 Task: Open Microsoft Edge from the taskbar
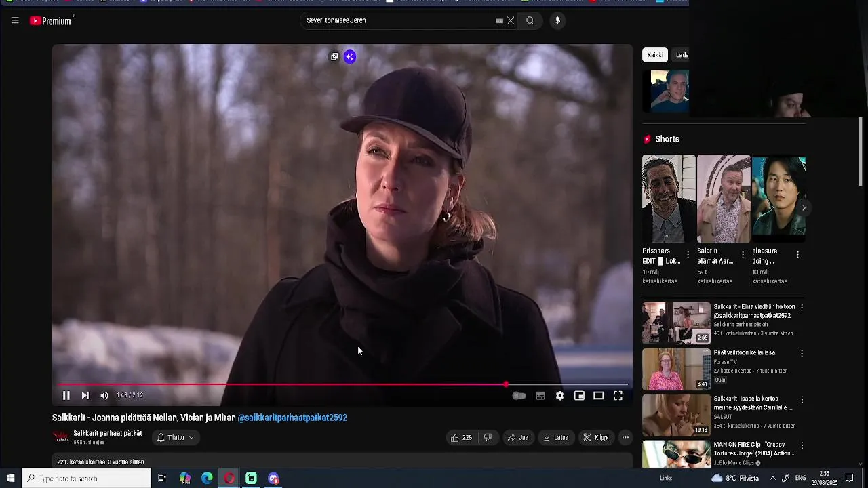[207, 479]
